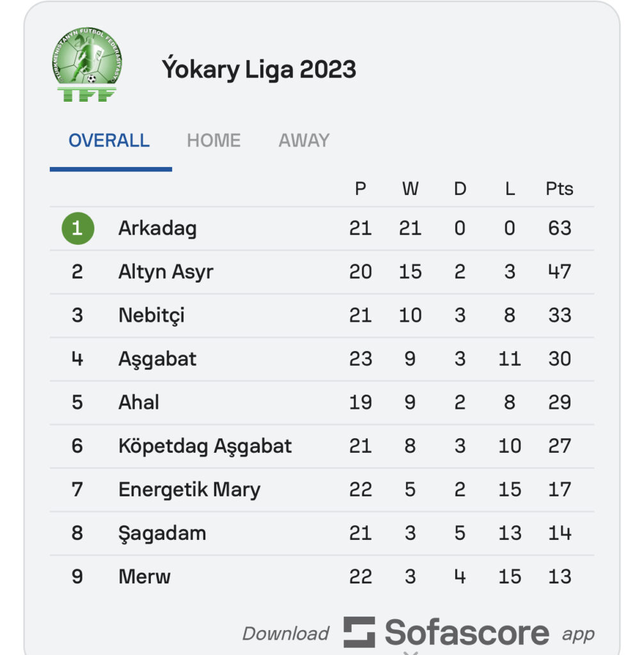Open the Ýokary Liga 2023 title
Viewport: 644px width, 655px height.
(x=259, y=69)
